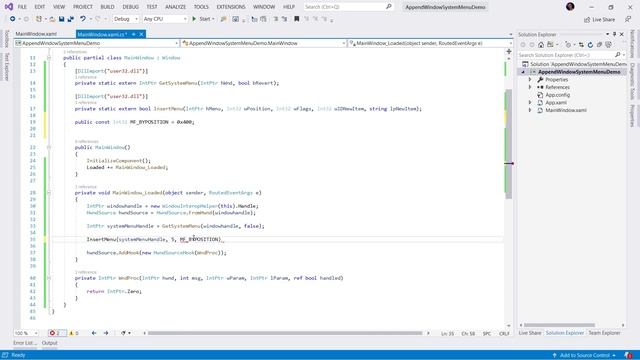Select App.config in Solution Explorer
This screenshot has width=640, height=360.
pyautogui.click(x=558, y=95)
